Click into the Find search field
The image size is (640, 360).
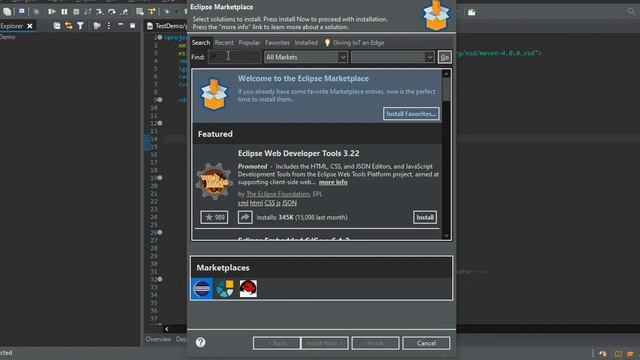[234, 57]
